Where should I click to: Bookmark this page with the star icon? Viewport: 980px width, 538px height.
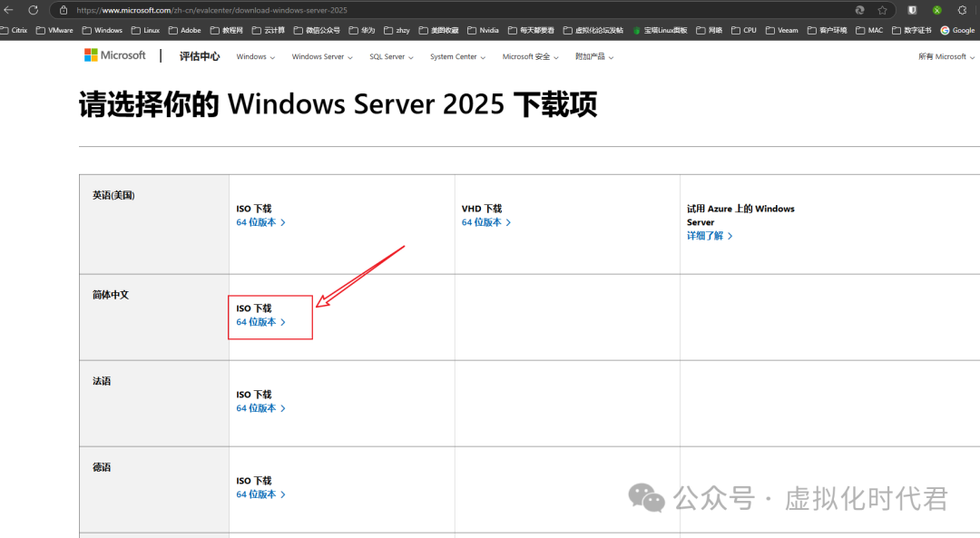882,10
